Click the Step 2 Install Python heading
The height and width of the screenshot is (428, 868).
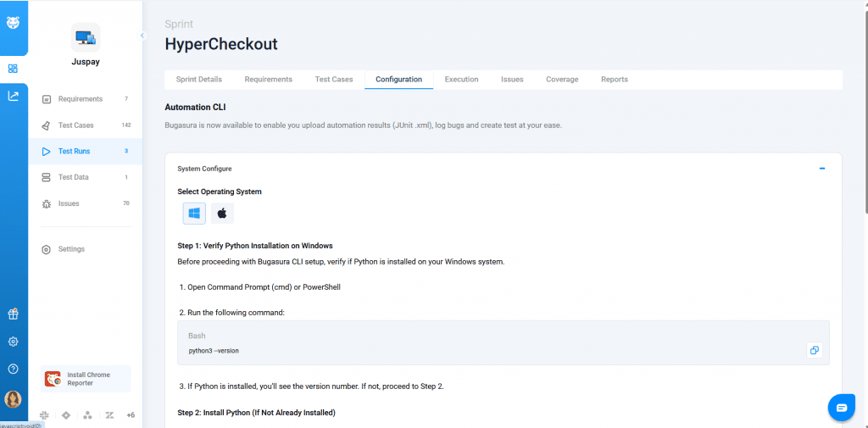coord(256,413)
